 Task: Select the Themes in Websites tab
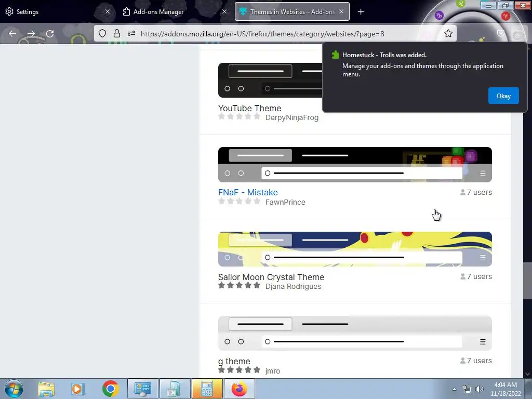pos(292,11)
